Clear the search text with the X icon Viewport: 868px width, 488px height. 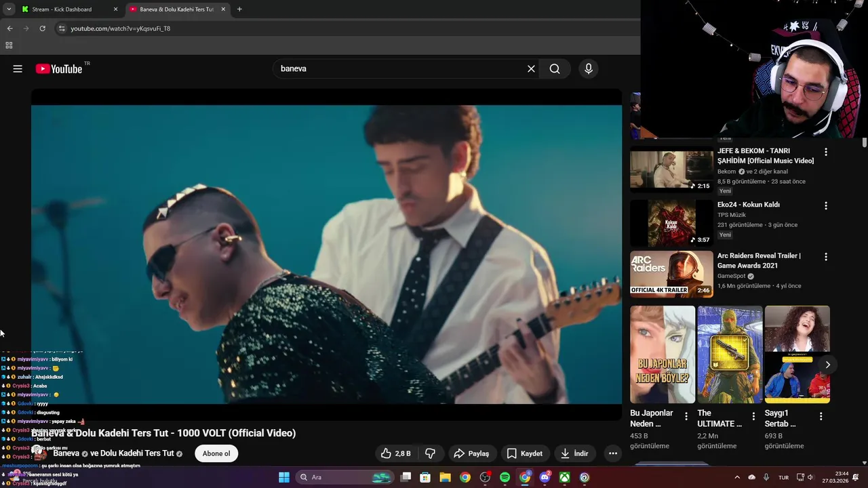click(x=531, y=68)
